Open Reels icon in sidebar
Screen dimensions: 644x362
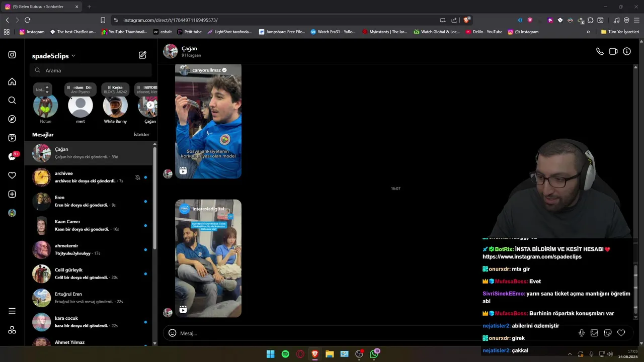[x=12, y=138]
